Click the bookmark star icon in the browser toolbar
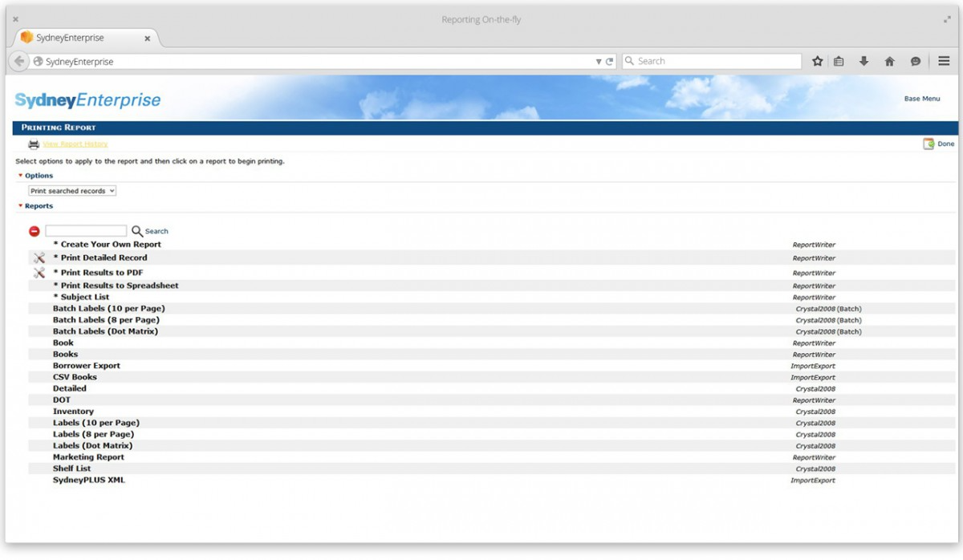Viewport: 963px width, 560px height. (x=817, y=60)
